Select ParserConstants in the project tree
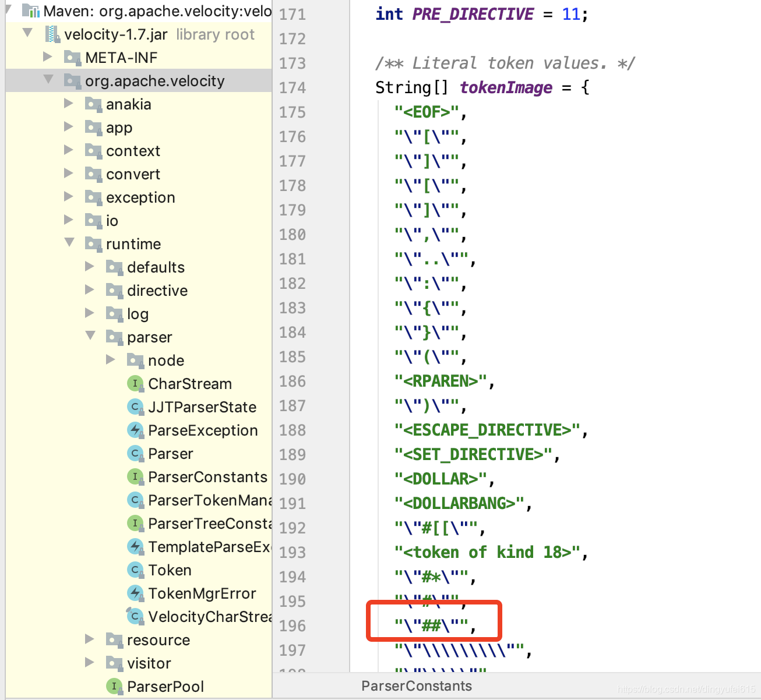This screenshot has height=700, width=761. 207,477
